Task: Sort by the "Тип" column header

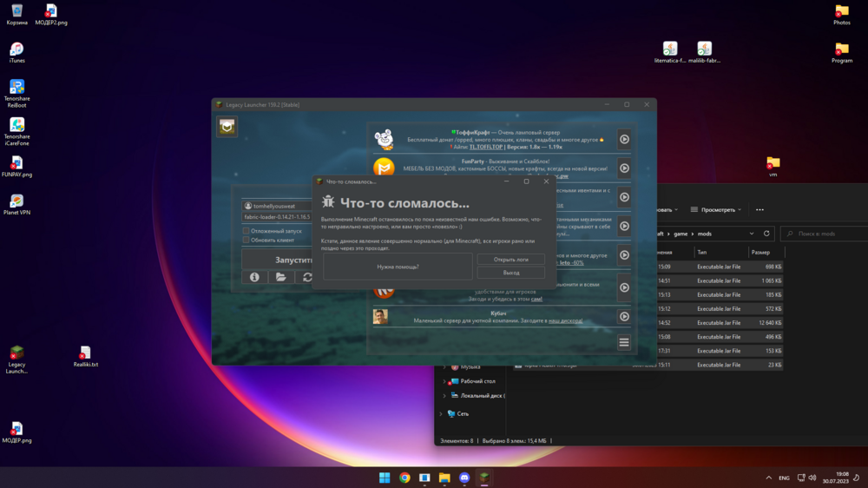Action: click(x=721, y=252)
